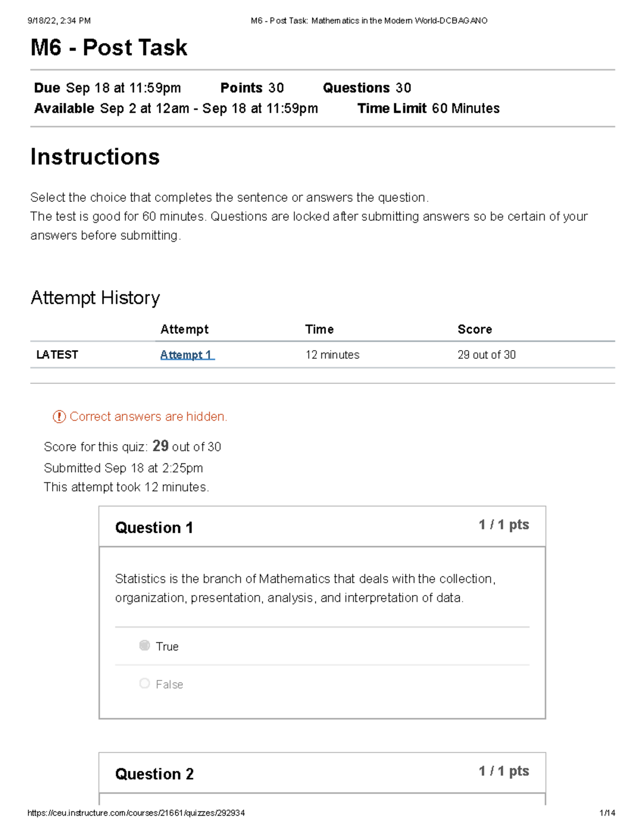
Task: Click the page number 1/14 footer
Action: [x=608, y=813]
